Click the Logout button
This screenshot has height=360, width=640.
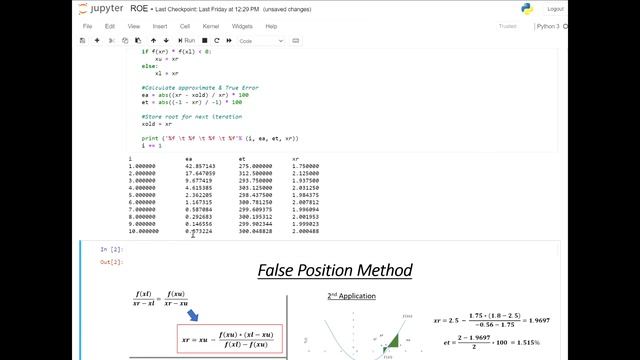point(555,9)
